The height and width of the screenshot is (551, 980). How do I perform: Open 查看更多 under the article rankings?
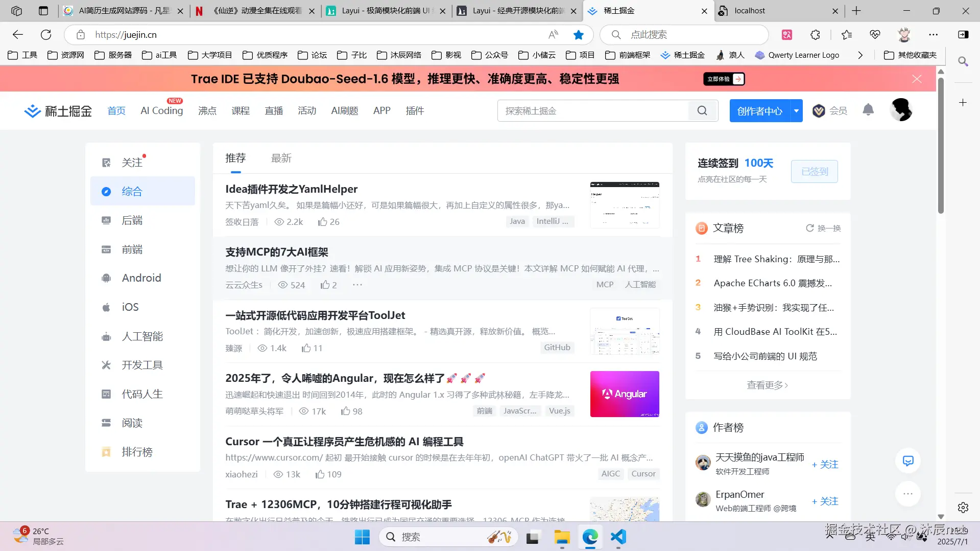766,385
